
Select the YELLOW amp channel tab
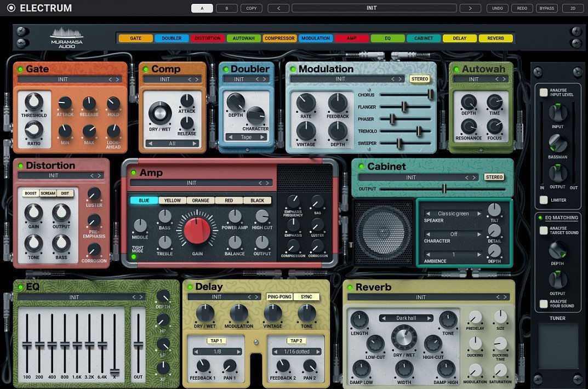(x=172, y=201)
